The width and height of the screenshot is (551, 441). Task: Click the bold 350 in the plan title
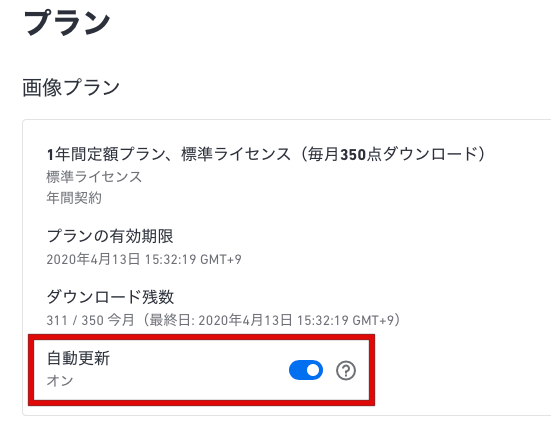(x=353, y=154)
